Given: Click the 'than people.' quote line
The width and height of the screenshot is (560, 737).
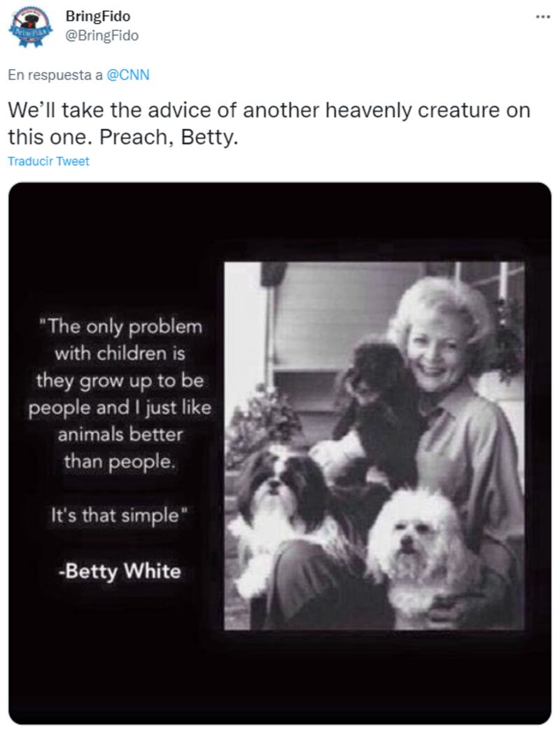Looking at the screenshot, I should point(120,462).
